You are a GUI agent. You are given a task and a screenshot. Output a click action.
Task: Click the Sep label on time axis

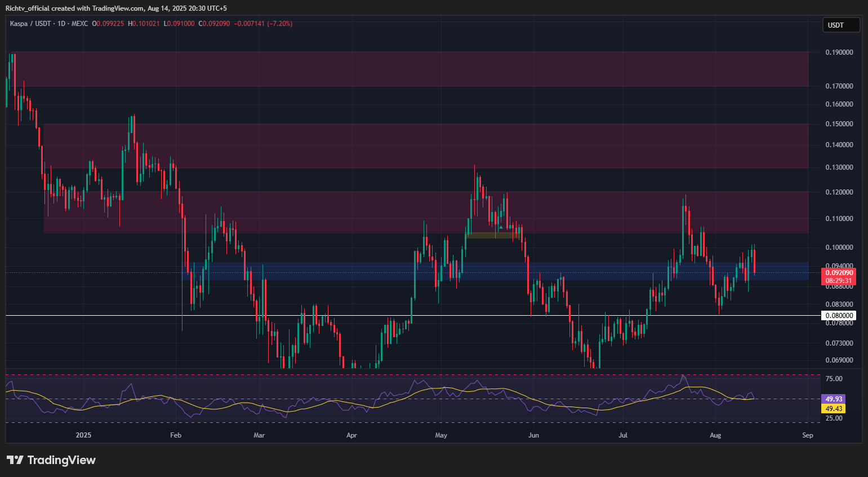point(807,435)
